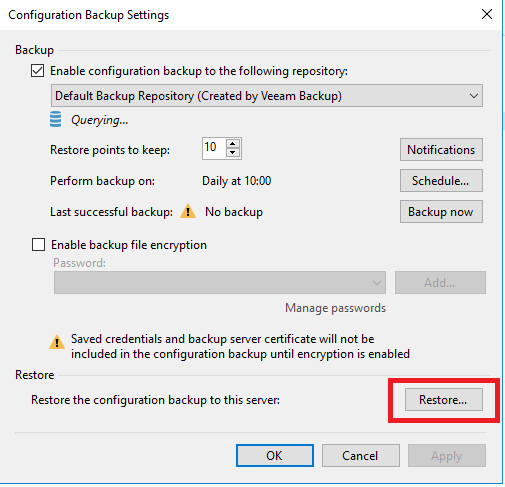Open the Manage passwords link
This screenshot has width=505, height=487.
tap(335, 308)
